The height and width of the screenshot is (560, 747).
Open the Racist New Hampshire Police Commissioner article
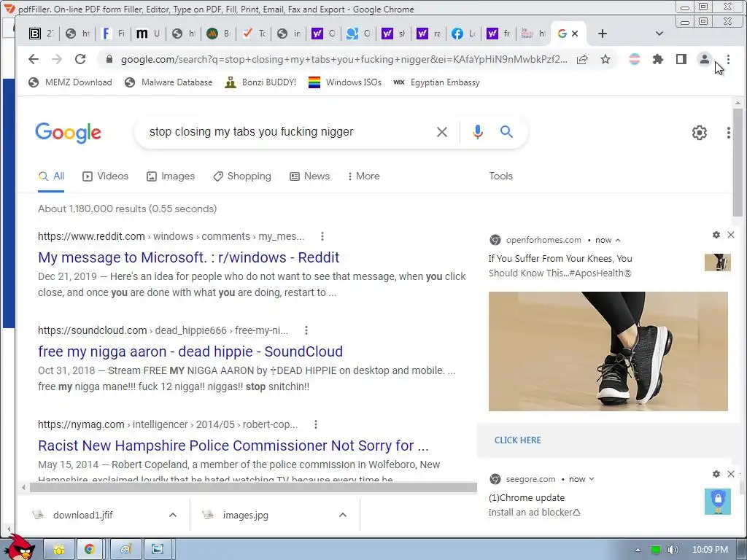[233, 446]
